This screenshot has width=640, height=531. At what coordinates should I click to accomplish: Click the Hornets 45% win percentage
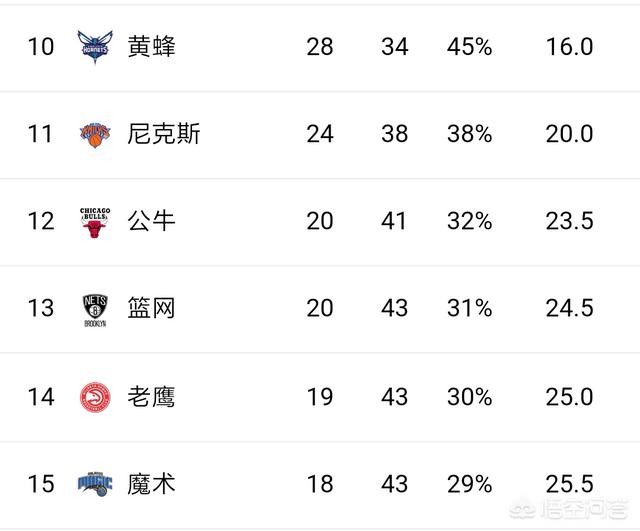click(x=469, y=46)
